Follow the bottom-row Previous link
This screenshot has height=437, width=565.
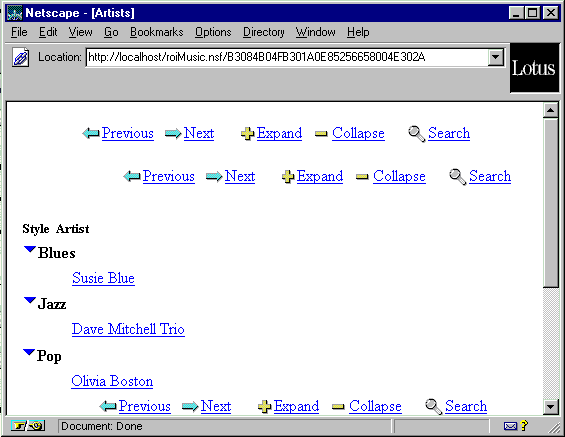pyautogui.click(x=144, y=406)
